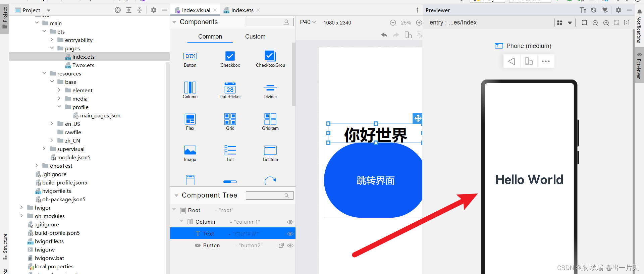Click Previewer zoom in magnifier
The width and height of the screenshot is (644, 274).
[x=606, y=23]
